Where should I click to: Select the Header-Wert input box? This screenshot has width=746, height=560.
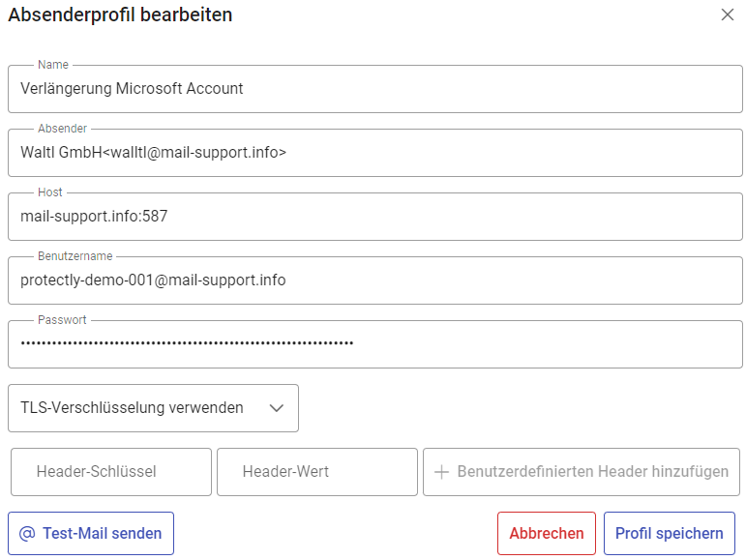coord(316,472)
